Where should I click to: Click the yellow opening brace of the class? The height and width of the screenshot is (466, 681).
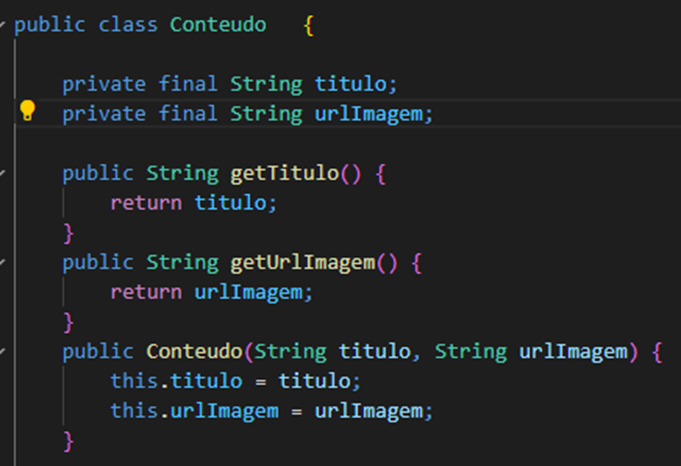tap(308, 25)
